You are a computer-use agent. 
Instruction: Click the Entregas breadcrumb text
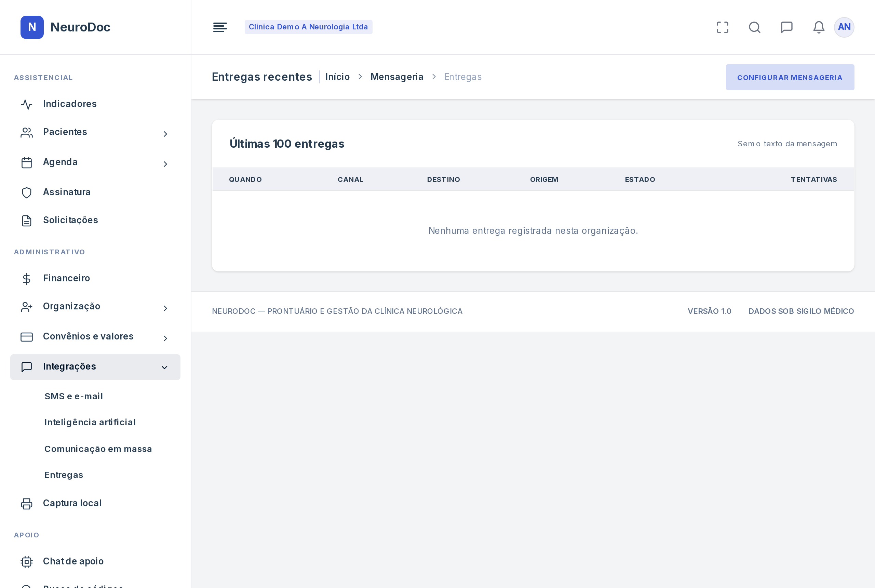[462, 77]
